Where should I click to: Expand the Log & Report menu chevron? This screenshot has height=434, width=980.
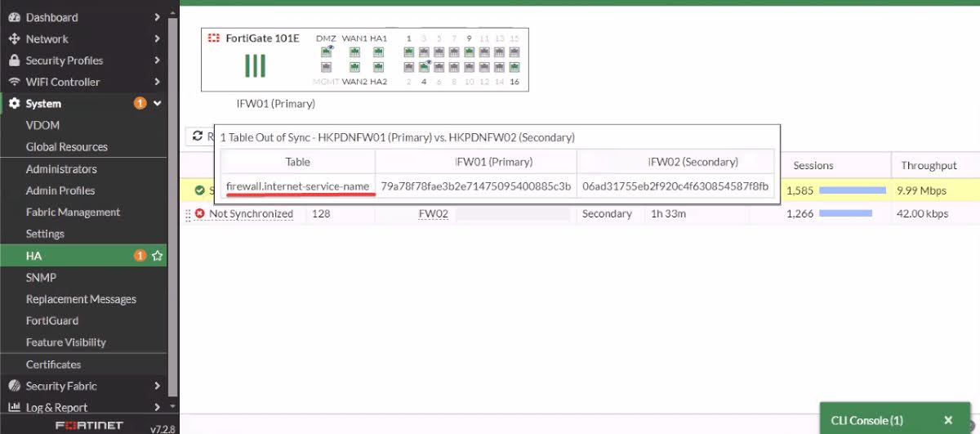point(157,407)
